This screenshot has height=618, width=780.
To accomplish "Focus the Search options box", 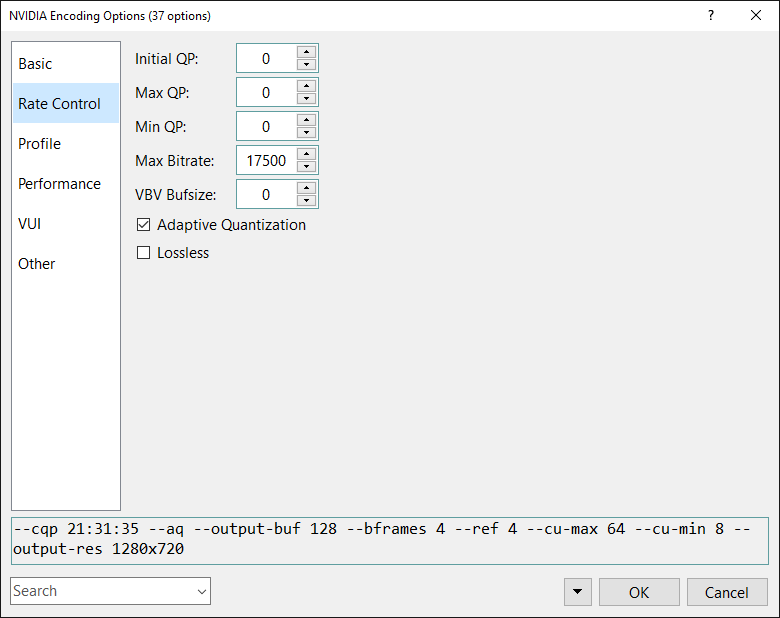I will pos(102,591).
